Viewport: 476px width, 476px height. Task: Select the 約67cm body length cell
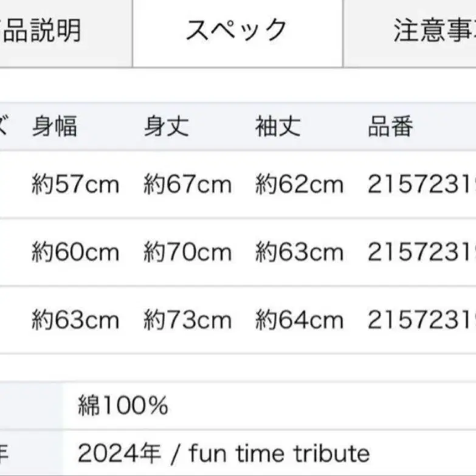click(187, 185)
